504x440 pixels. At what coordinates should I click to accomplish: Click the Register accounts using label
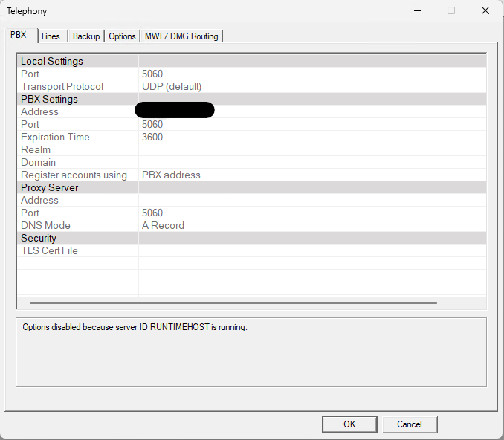coord(74,175)
